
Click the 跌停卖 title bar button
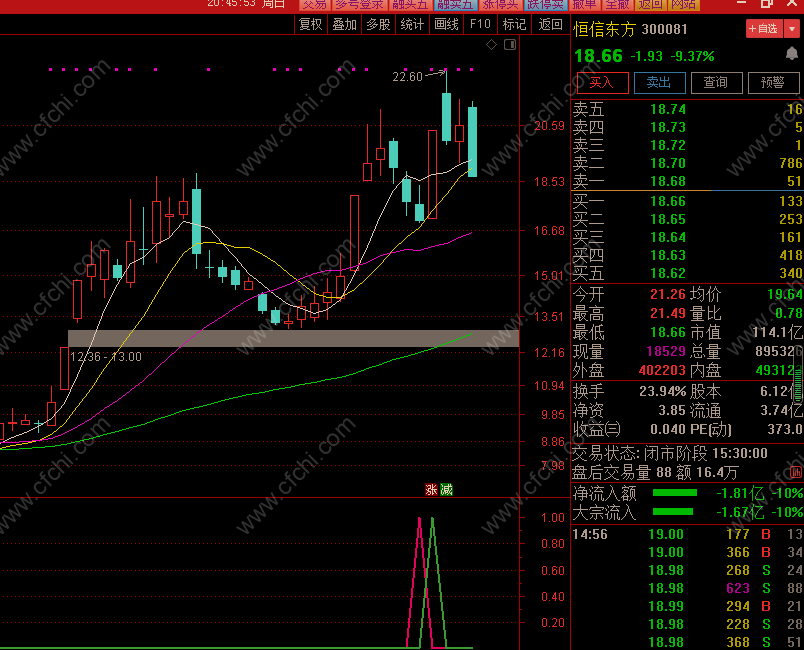click(545, 5)
